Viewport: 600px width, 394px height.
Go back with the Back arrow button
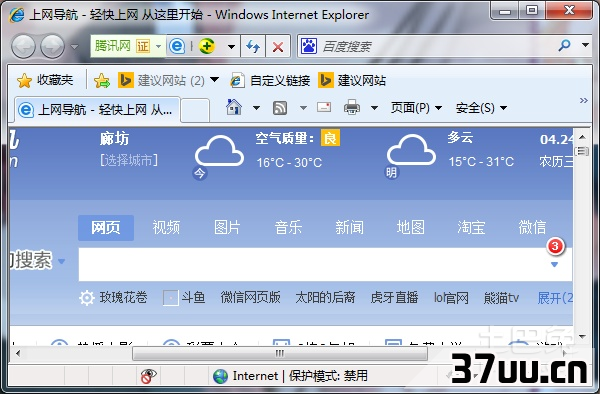pyautogui.click(x=23, y=47)
